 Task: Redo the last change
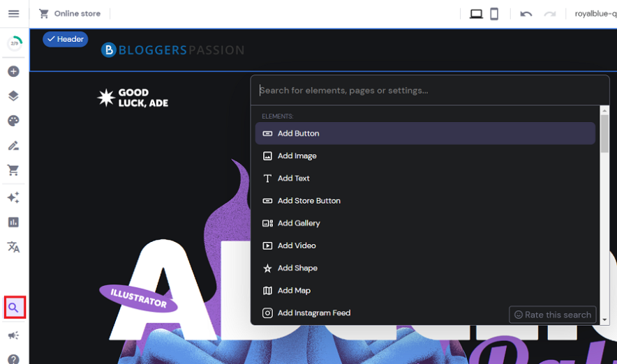(x=550, y=14)
